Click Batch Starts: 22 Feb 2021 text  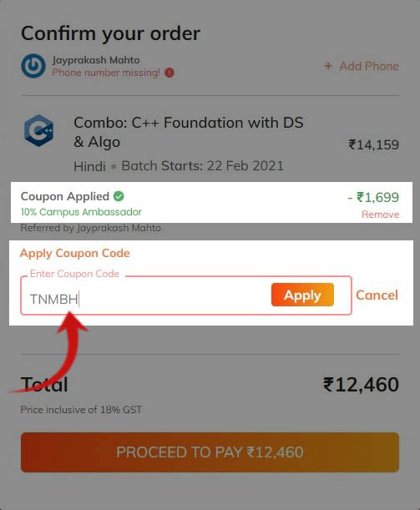[x=202, y=166]
